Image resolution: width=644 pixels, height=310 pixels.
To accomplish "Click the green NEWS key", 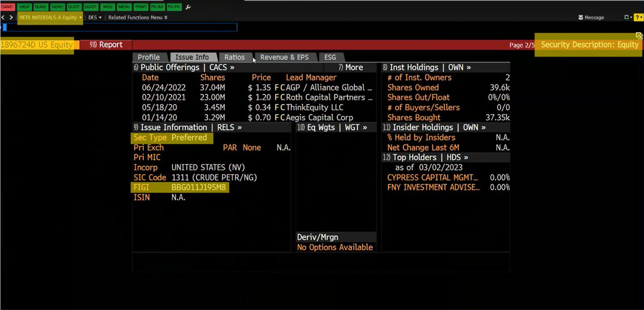I will coord(57,7).
